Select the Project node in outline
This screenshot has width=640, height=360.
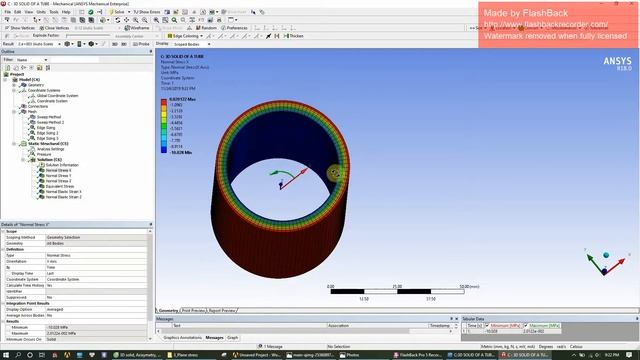click(x=17, y=74)
